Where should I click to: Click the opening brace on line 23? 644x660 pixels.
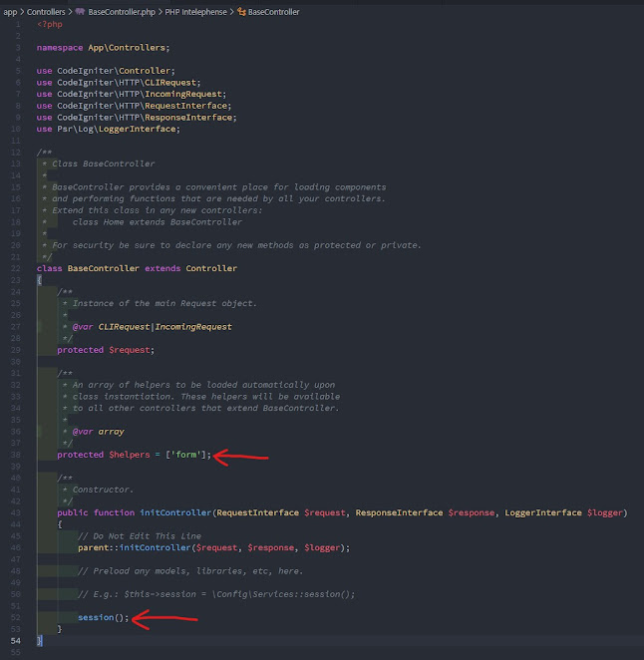point(39,280)
